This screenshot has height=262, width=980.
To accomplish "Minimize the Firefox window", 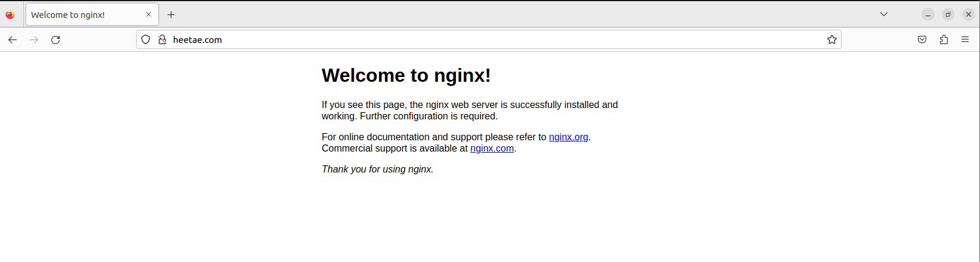I will click(x=928, y=15).
